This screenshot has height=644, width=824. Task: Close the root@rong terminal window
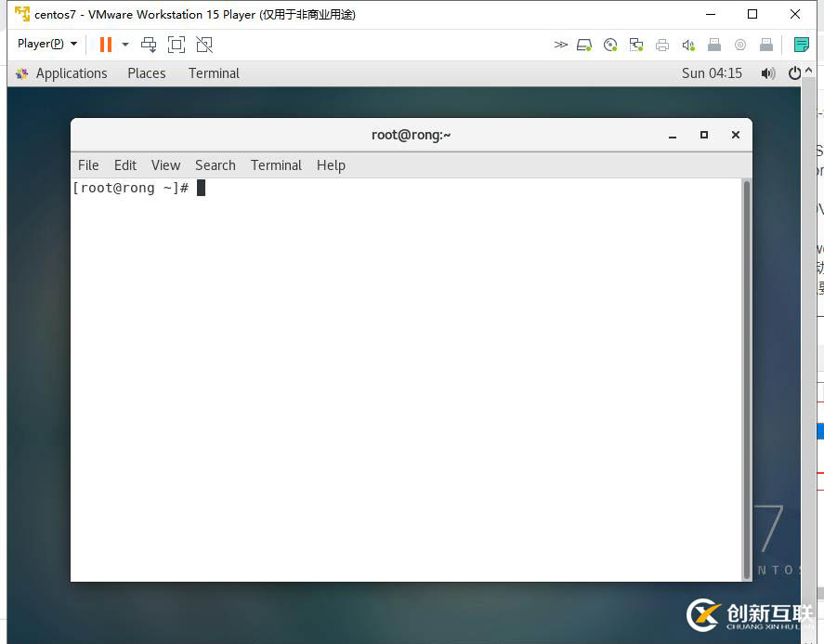[x=736, y=135]
